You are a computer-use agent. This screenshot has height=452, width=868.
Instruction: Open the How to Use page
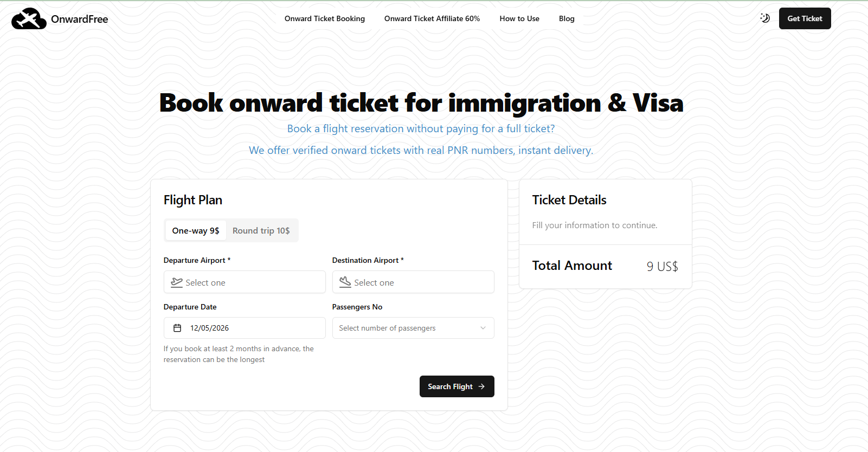pos(519,18)
